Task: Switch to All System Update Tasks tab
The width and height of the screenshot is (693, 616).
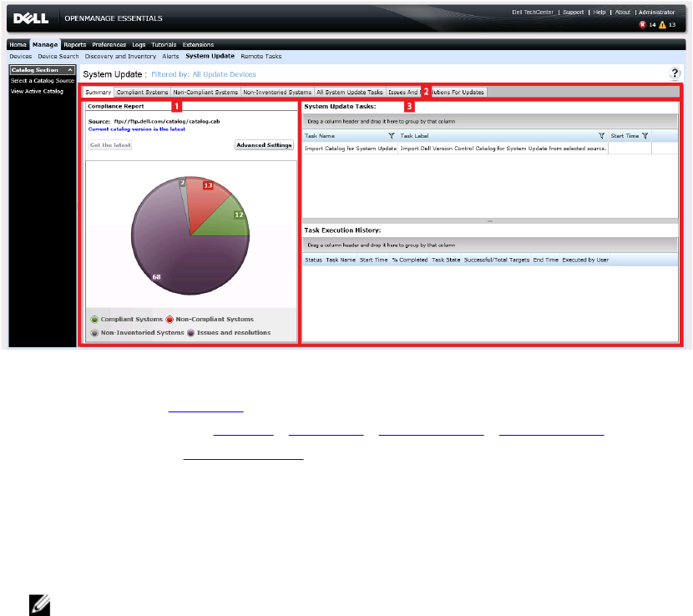Action: (x=349, y=92)
